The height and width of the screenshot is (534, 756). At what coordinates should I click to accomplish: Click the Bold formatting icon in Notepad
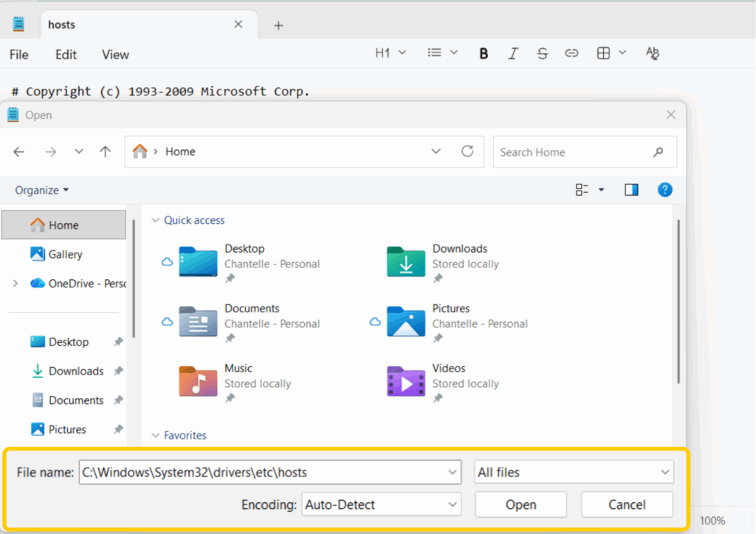click(484, 53)
